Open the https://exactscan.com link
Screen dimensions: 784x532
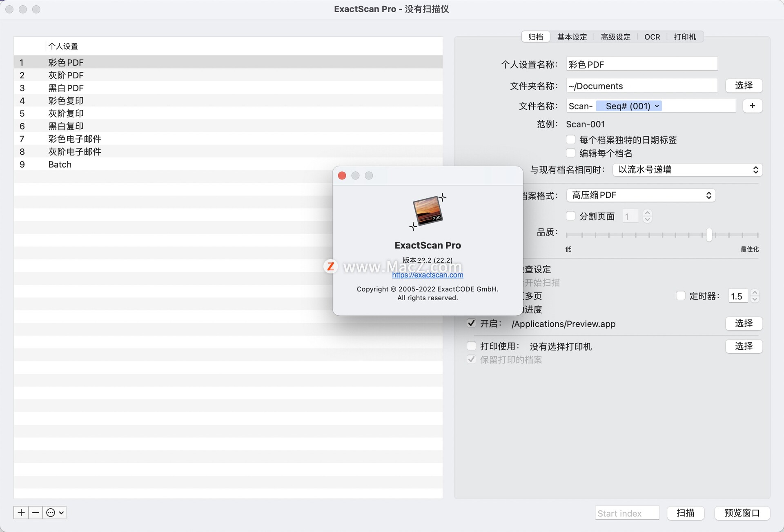click(x=428, y=275)
